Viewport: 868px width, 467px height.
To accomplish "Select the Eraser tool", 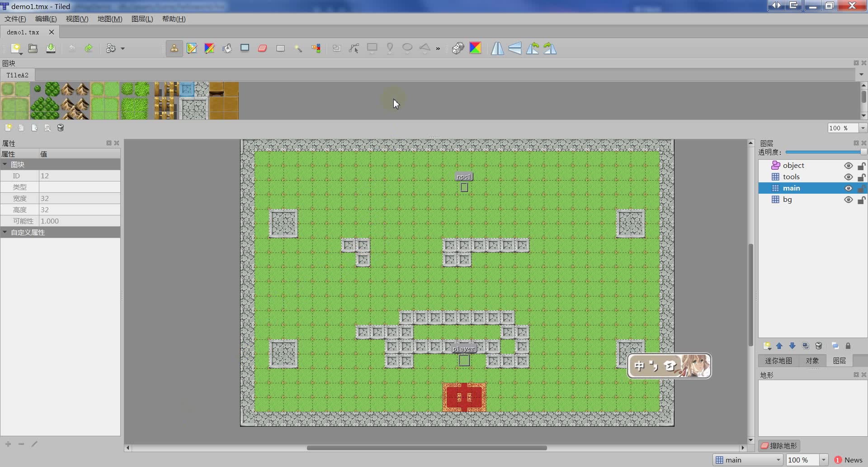I will click(261, 48).
